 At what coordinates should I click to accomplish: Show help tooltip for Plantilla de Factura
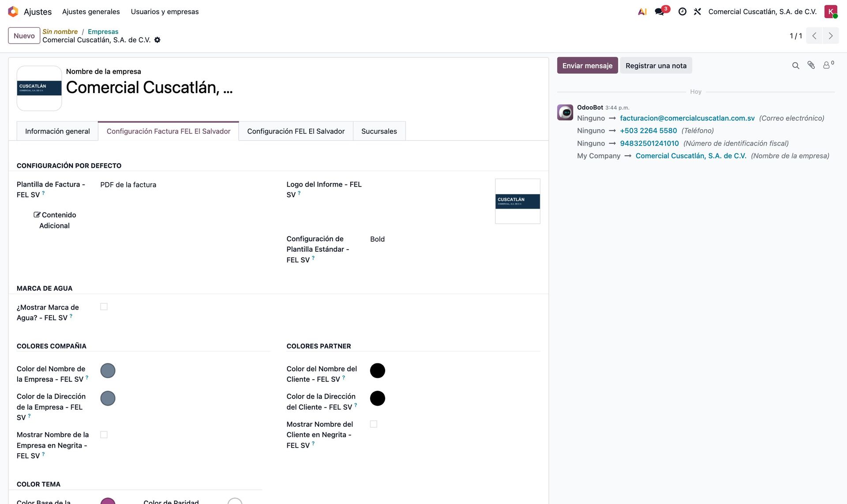(43, 193)
